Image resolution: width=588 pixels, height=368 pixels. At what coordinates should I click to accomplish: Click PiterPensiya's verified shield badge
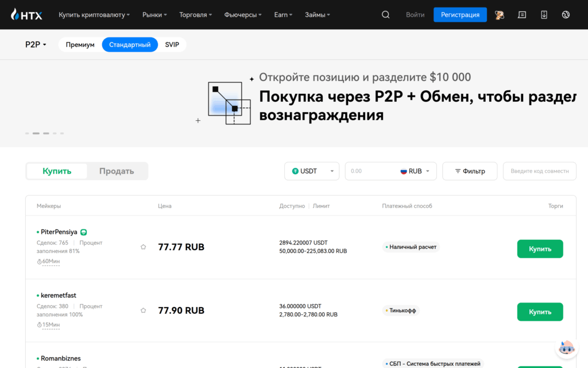coord(84,232)
